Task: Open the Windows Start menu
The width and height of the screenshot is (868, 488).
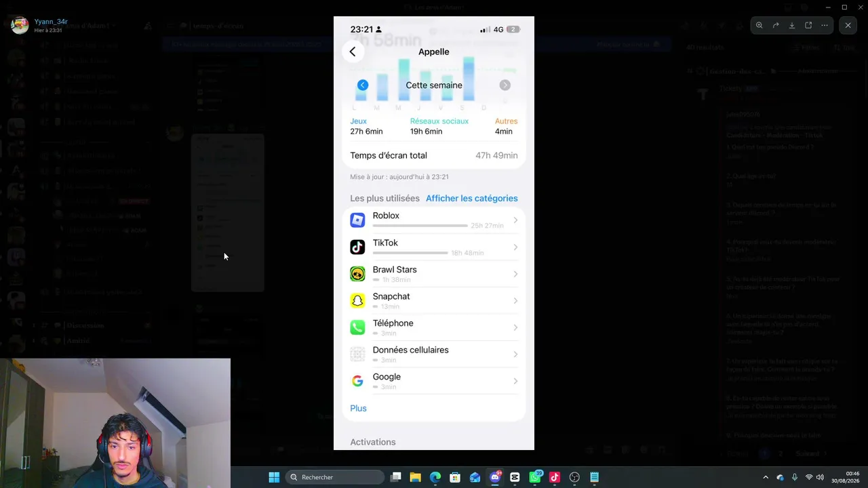Action: (x=274, y=477)
